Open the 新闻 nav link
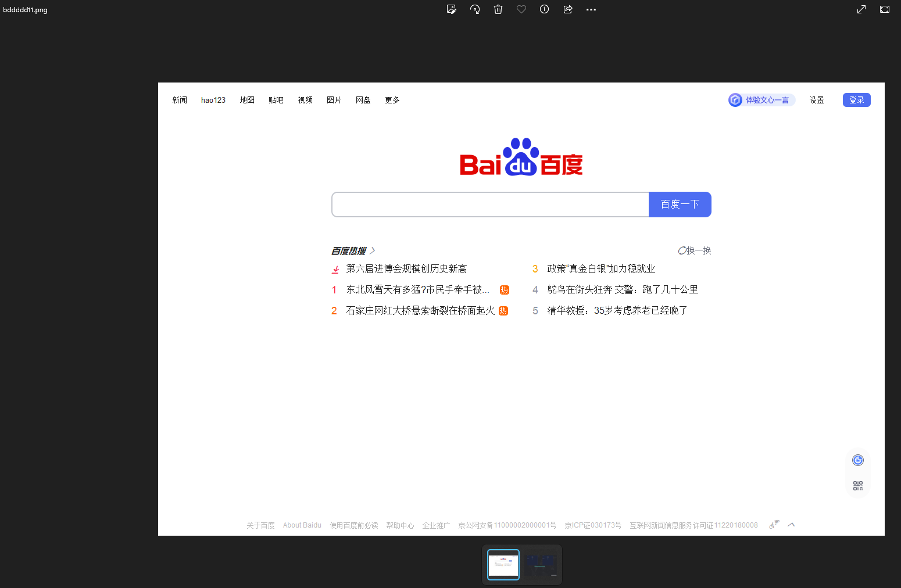This screenshot has width=901, height=588. pos(180,100)
